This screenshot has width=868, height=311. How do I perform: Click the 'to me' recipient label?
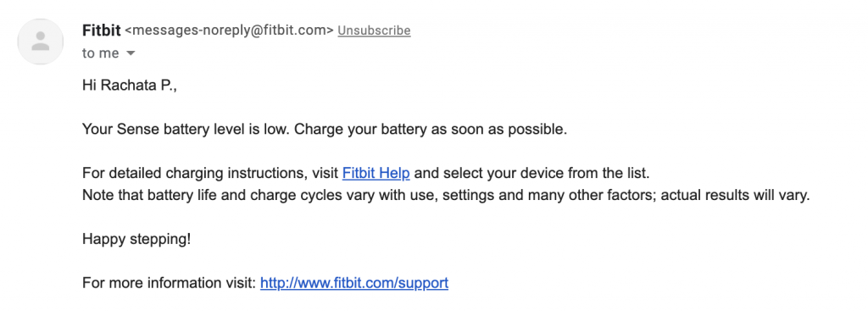point(101,53)
